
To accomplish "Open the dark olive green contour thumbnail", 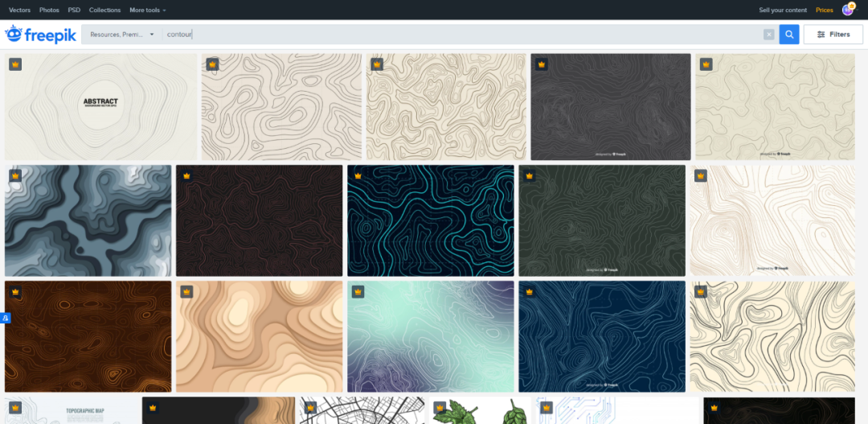I will (602, 220).
